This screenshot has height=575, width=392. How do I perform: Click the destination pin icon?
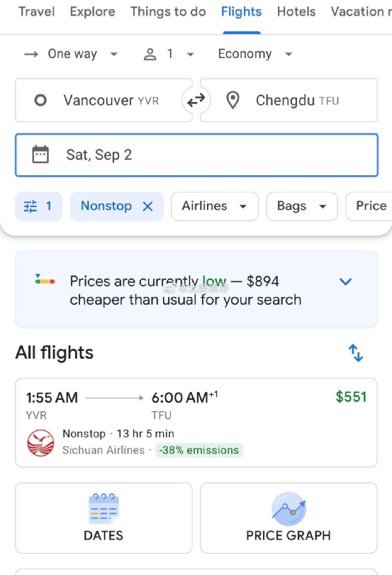tap(233, 100)
